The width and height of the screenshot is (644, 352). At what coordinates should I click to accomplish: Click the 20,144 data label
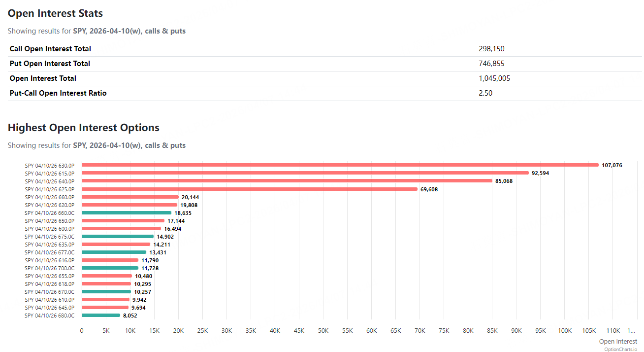(x=190, y=197)
